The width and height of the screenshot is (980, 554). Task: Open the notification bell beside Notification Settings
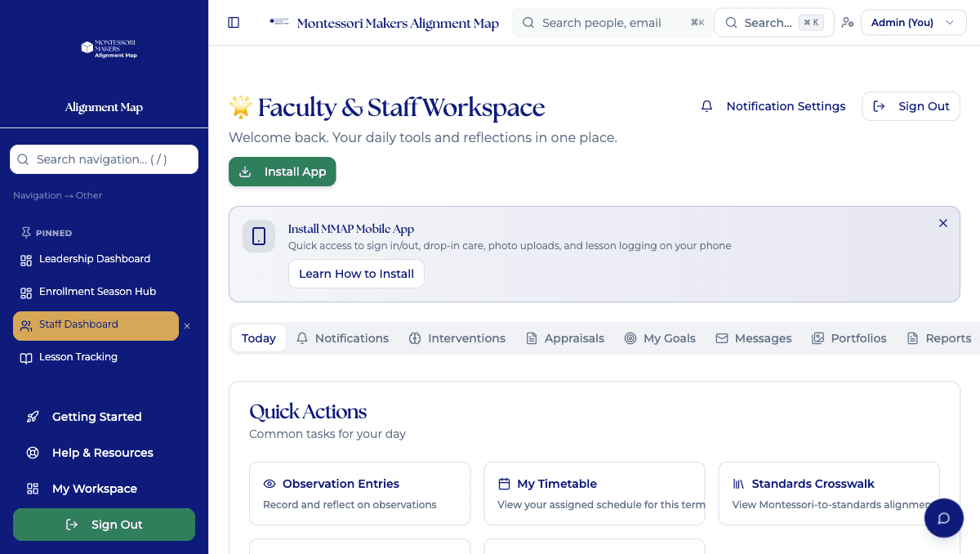[706, 105]
